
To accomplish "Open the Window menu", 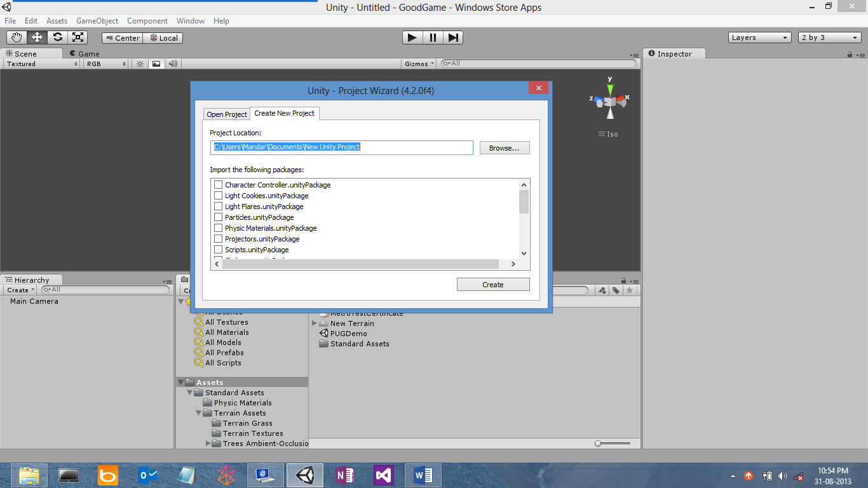I will (x=191, y=21).
